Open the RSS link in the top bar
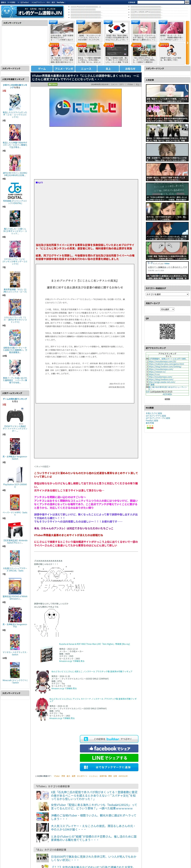 coord(48,2)
